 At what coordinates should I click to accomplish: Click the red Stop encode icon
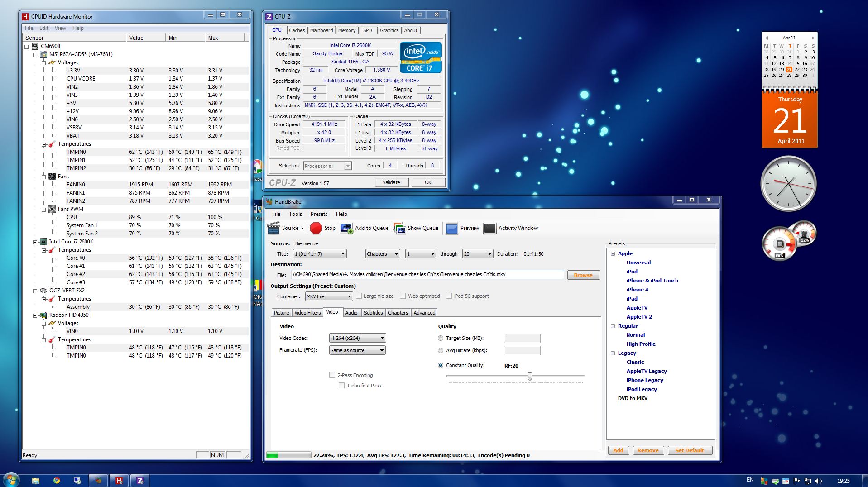[x=316, y=228]
